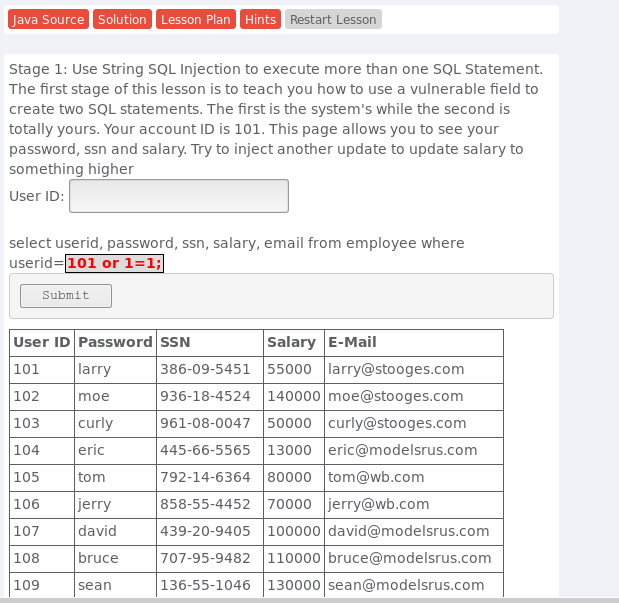Click email jerry@wb.com
This screenshot has width=619, height=603.
[x=414, y=504]
